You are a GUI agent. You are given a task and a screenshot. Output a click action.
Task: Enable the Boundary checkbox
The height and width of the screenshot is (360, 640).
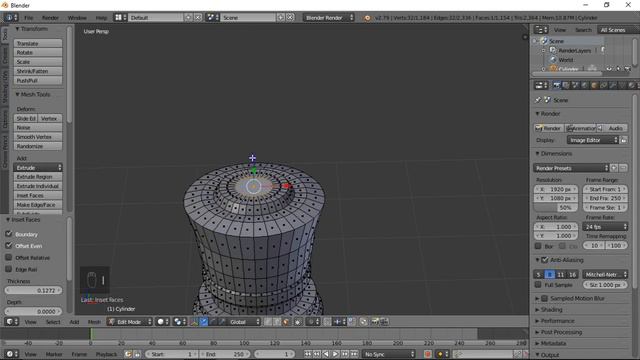(x=9, y=234)
